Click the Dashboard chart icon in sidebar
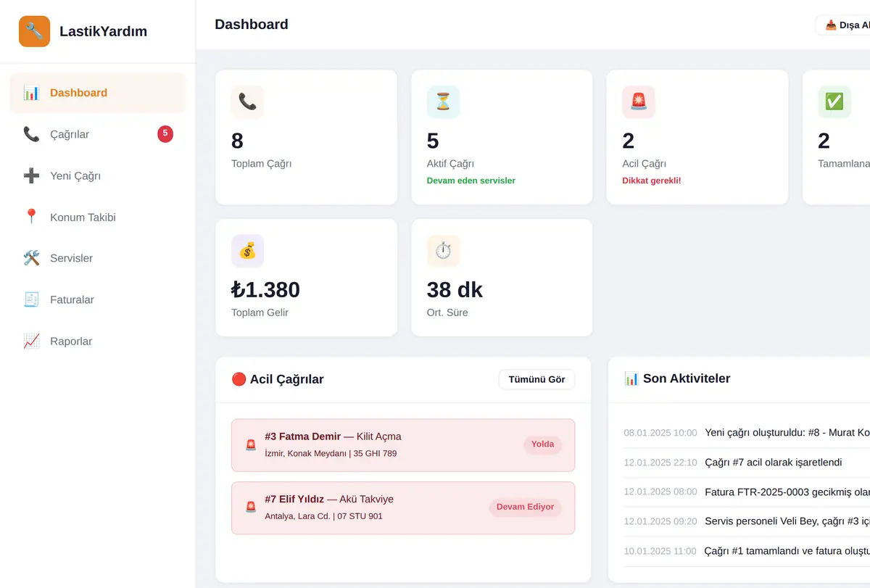 (x=31, y=93)
